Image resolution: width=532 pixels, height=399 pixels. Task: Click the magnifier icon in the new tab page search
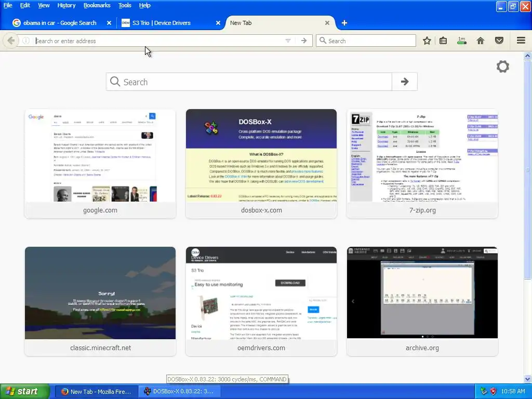pos(115,82)
